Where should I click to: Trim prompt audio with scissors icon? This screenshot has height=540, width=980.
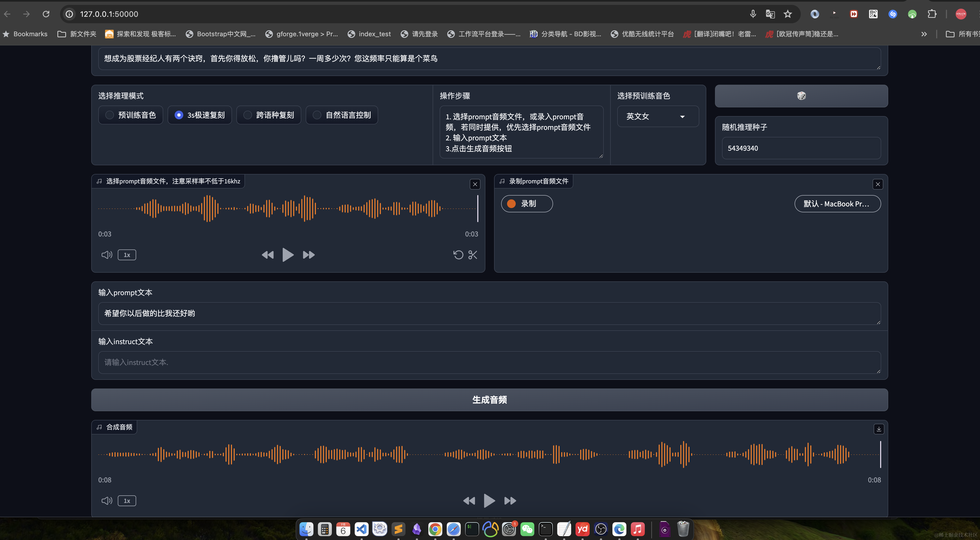click(x=472, y=255)
